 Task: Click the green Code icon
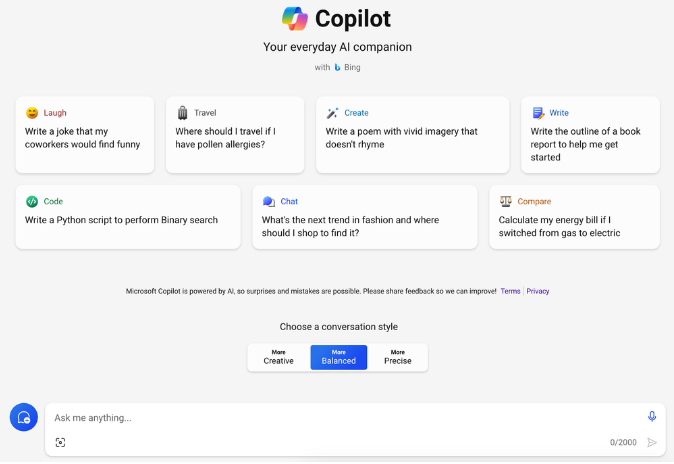(32, 201)
